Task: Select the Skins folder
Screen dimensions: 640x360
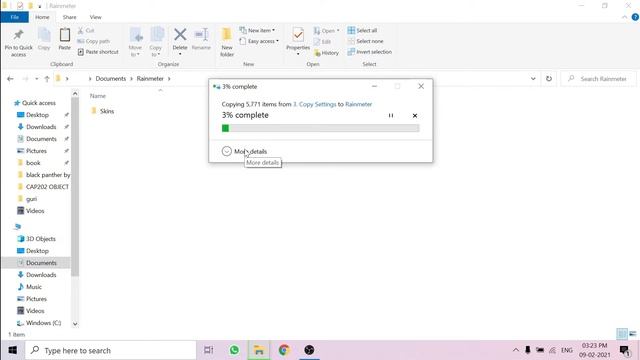Action: [x=102, y=111]
